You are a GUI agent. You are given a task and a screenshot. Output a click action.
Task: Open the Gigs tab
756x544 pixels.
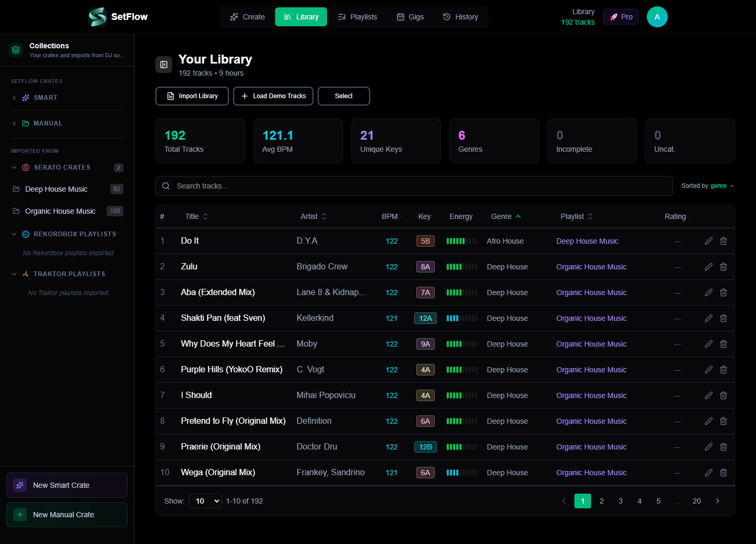(410, 17)
